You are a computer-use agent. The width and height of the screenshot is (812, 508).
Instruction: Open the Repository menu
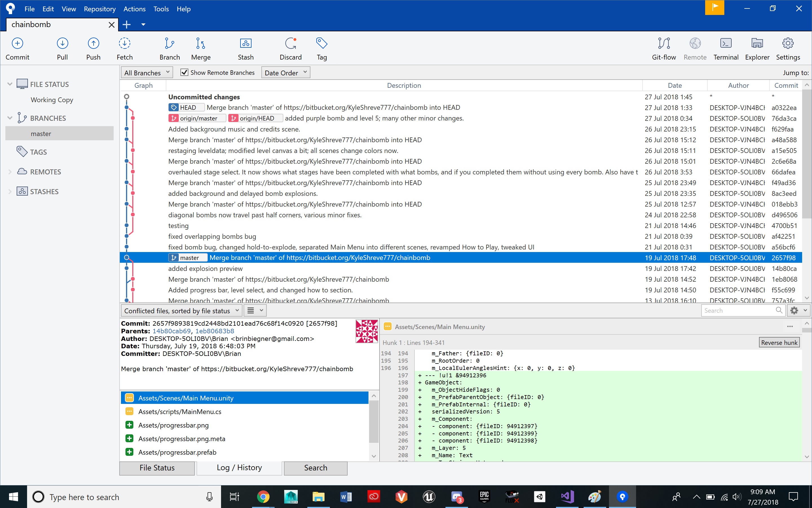[100, 9]
